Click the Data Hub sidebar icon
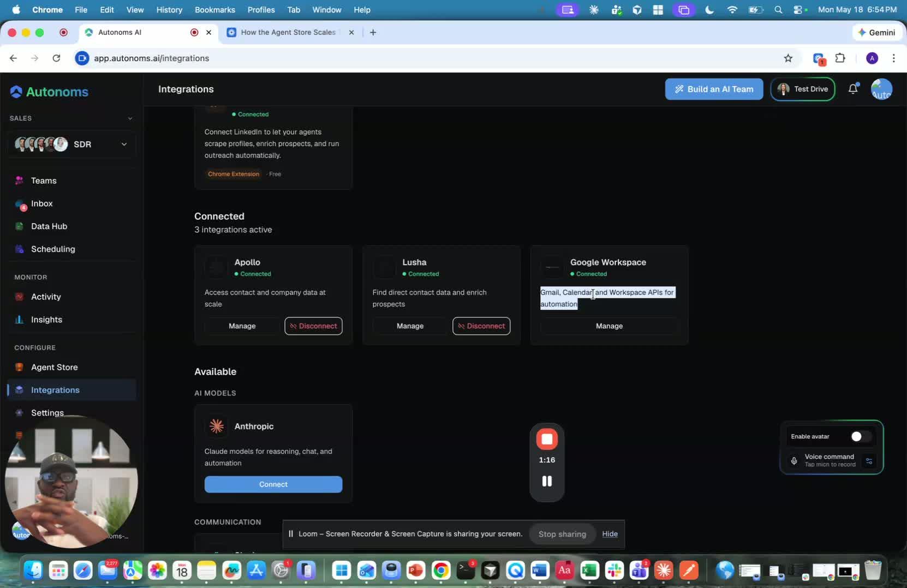Image resolution: width=907 pixels, height=588 pixels. point(19,226)
